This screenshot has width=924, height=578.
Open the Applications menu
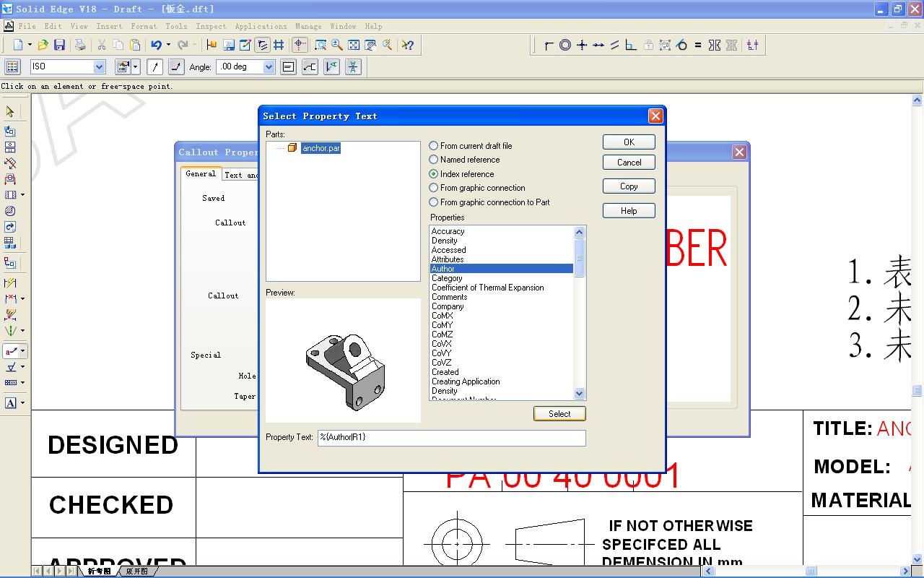point(261,26)
